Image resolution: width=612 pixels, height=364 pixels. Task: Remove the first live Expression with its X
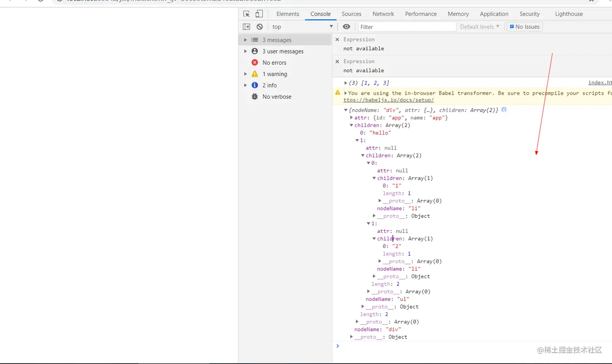pos(337,40)
